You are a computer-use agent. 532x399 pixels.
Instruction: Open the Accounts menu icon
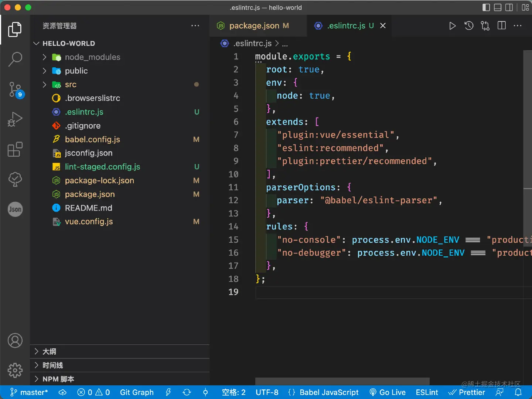15,341
